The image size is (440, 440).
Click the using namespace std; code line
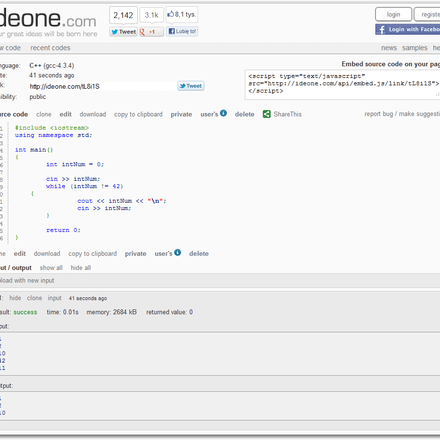point(54,135)
